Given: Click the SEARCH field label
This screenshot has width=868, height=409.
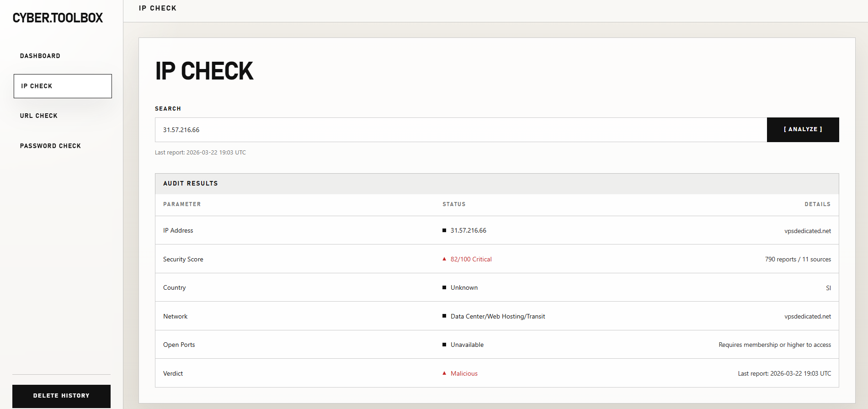Looking at the screenshot, I should [x=168, y=109].
